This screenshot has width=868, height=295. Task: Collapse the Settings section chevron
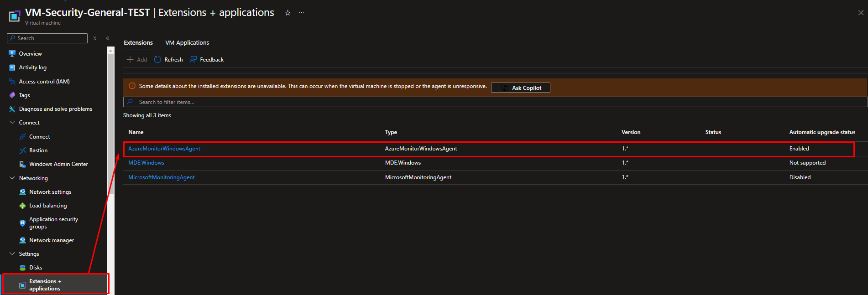[12, 254]
